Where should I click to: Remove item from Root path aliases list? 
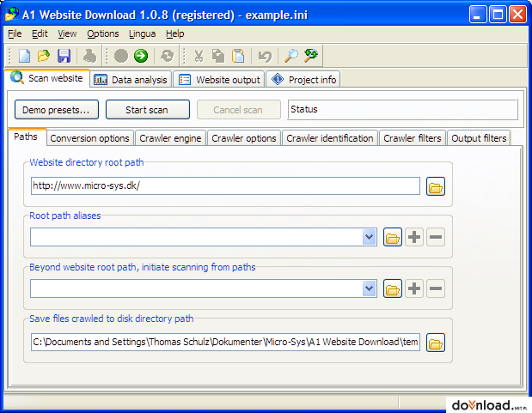(x=436, y=237)
